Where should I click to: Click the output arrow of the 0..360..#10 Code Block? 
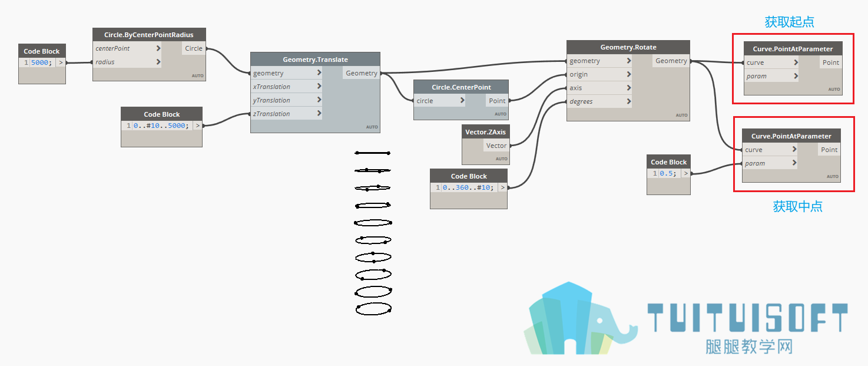(502, 187)
